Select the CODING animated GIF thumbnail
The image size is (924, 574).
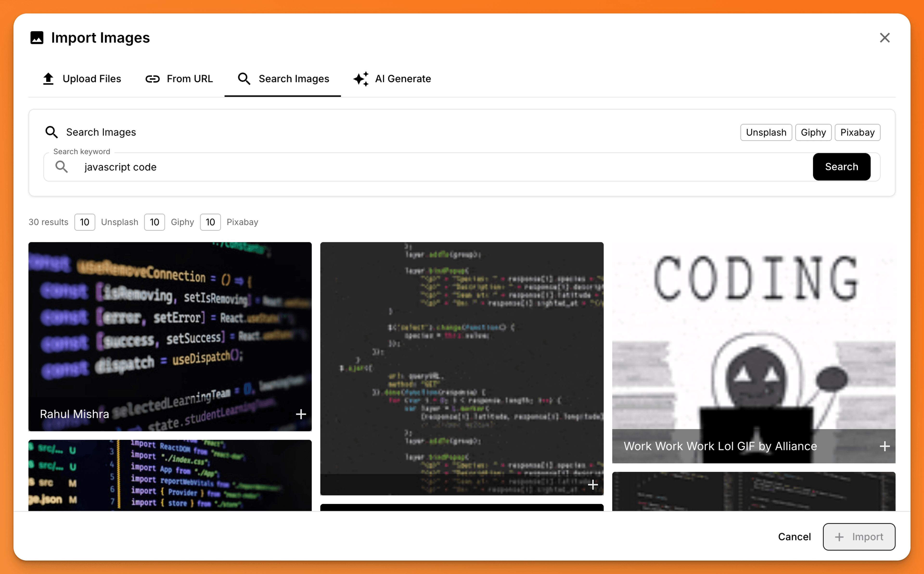(x=753, y=334)
